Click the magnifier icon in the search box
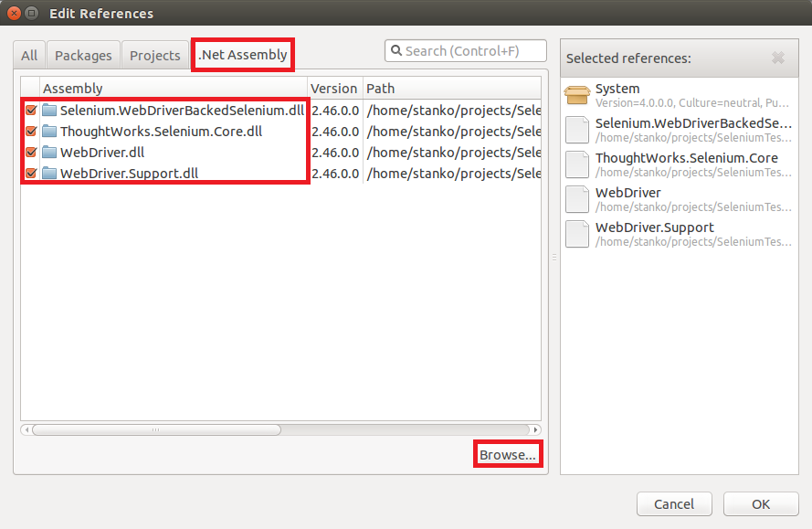Screen dimensions: 812x529 396,51
